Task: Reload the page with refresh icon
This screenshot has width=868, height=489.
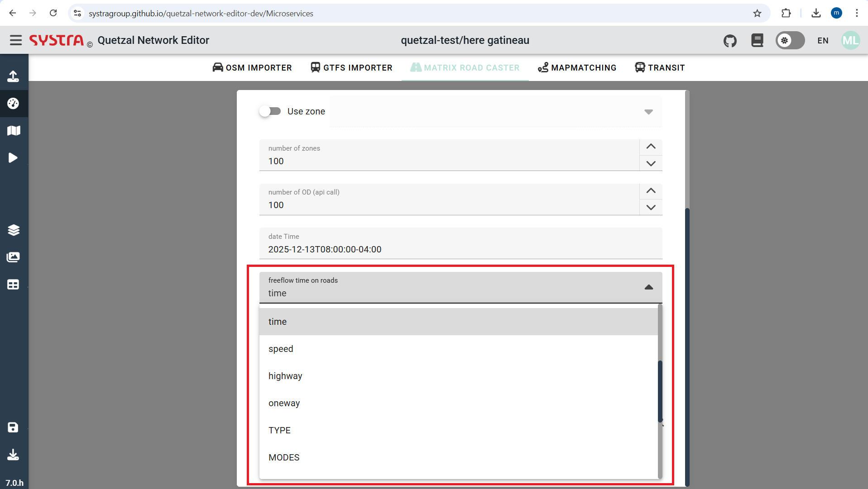Action: tap(53, 13)
